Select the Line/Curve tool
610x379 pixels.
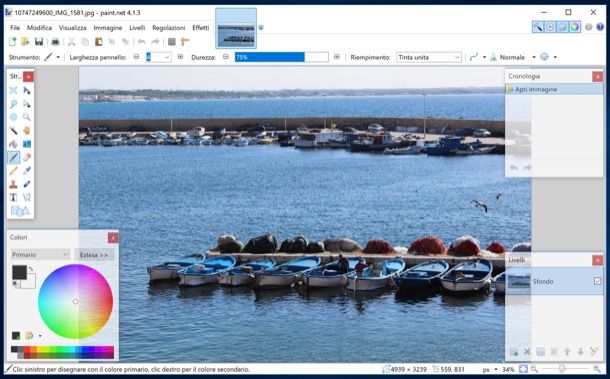point(26,197)
